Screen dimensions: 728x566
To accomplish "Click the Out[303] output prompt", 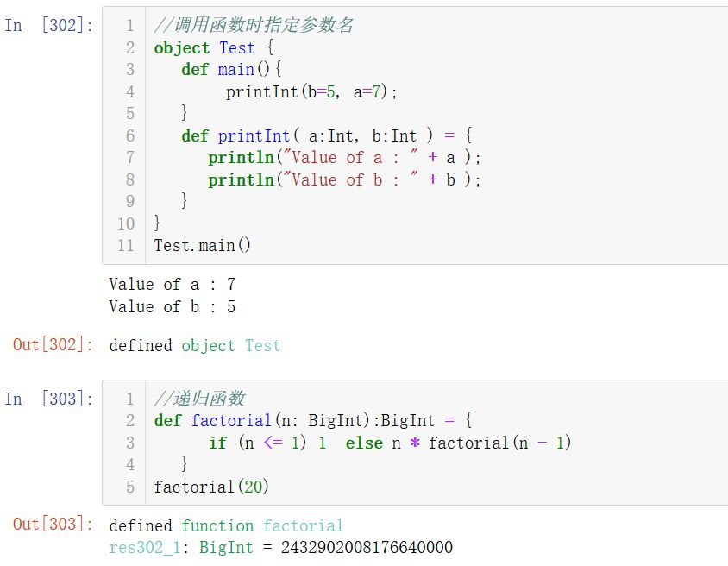I will click(53, 525).
